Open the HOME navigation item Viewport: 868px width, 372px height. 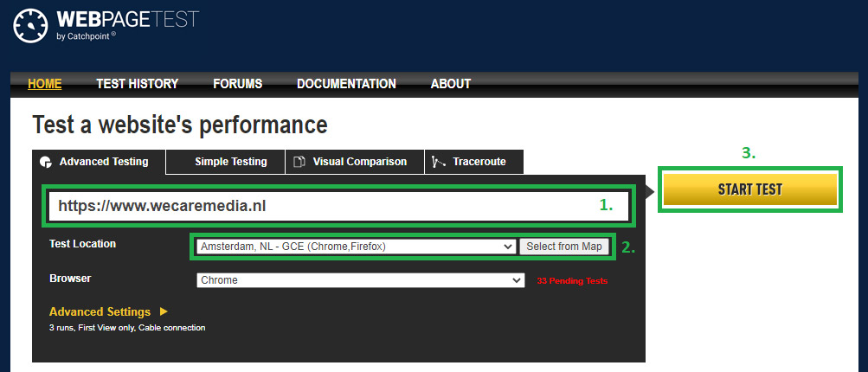(x=45, y=84)
